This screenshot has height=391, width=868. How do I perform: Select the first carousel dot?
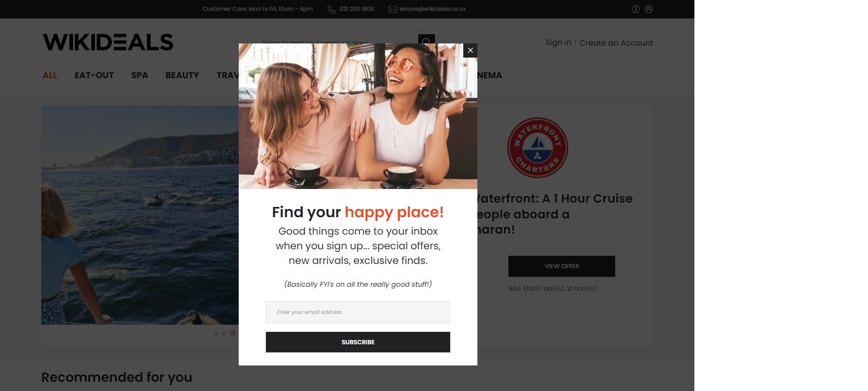pyautogui.click(x=216, y=333)
